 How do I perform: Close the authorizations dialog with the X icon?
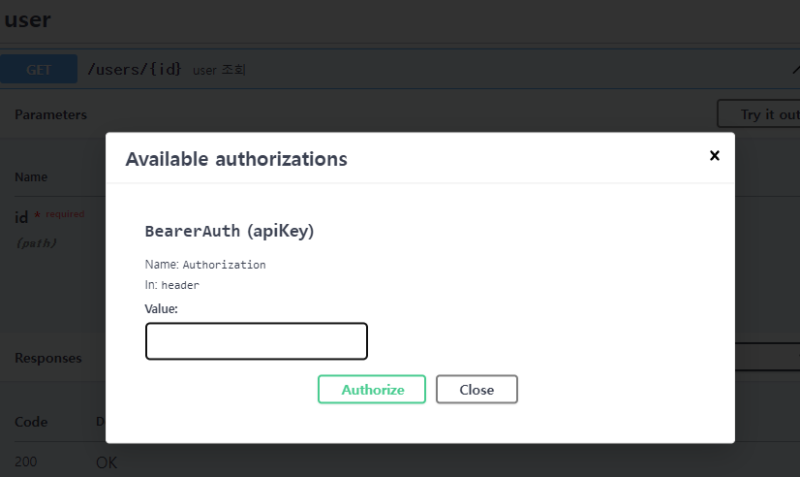pyautogui.click(x=714, y=156)
